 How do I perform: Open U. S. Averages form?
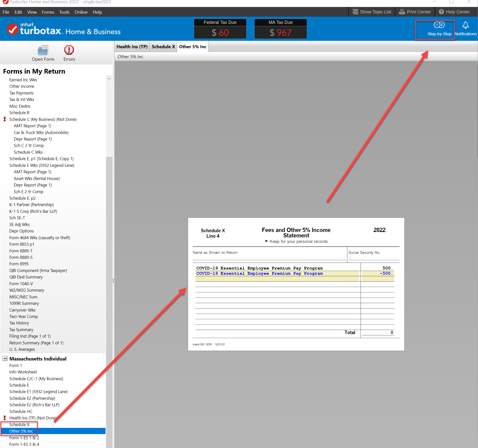pyautogui.click(x=22, y=349)
